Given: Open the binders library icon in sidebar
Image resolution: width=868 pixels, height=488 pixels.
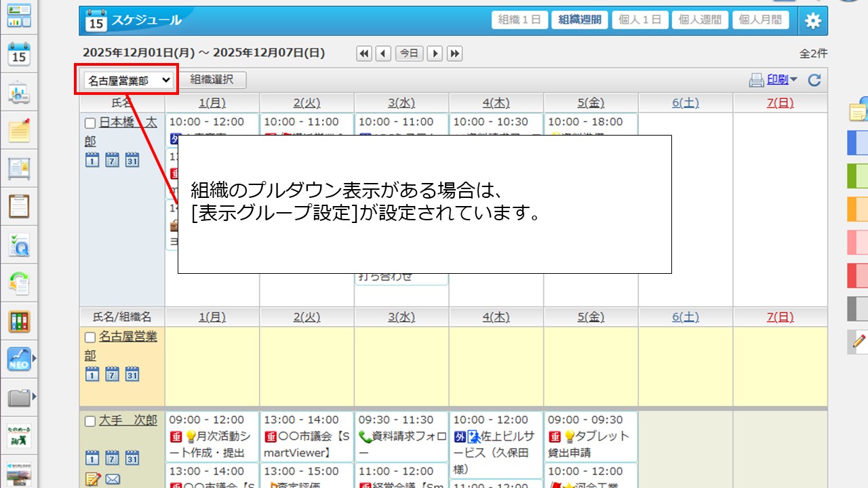Looking at the screenshot, I should (19, 321).
